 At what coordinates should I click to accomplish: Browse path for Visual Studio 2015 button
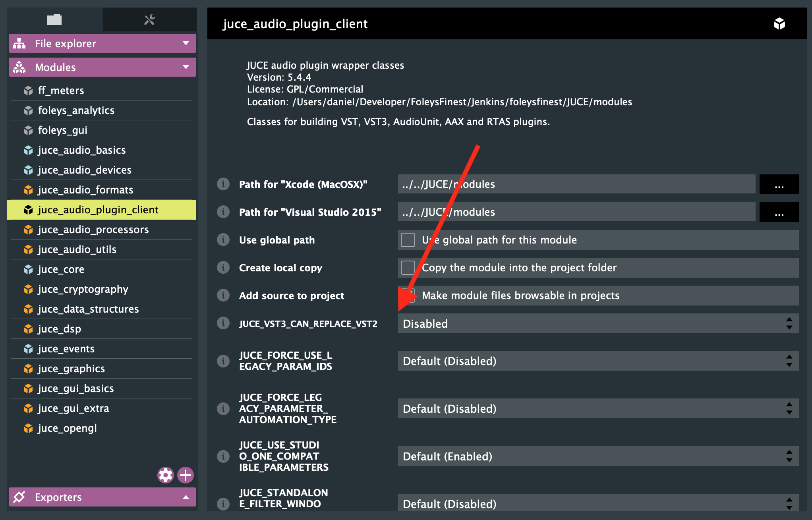779,212
